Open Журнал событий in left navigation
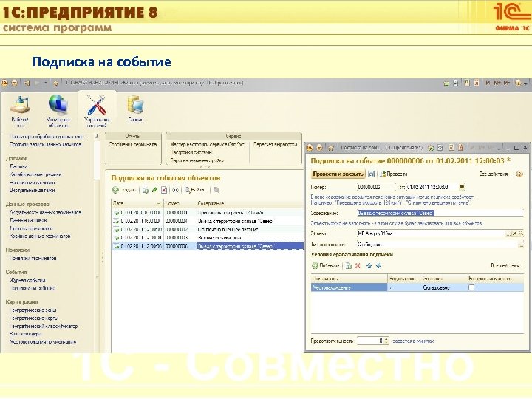 27,280
